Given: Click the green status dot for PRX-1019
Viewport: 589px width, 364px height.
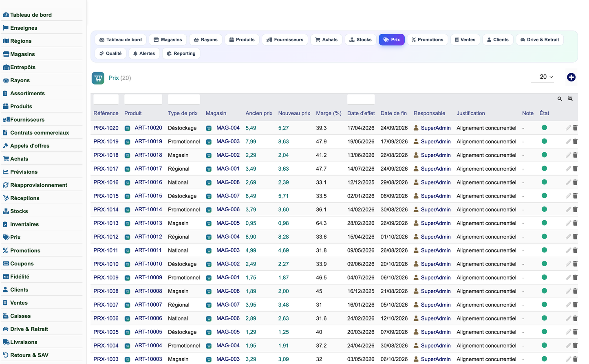Looking at the screenshot, I should tap(544, 141).
